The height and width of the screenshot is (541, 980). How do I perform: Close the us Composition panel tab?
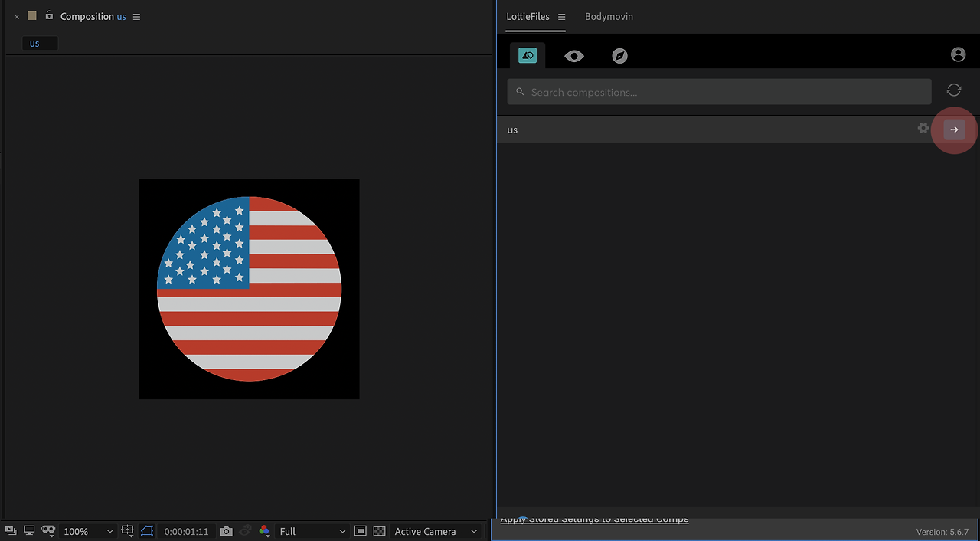pyautogui.click(x=17, y=17)
